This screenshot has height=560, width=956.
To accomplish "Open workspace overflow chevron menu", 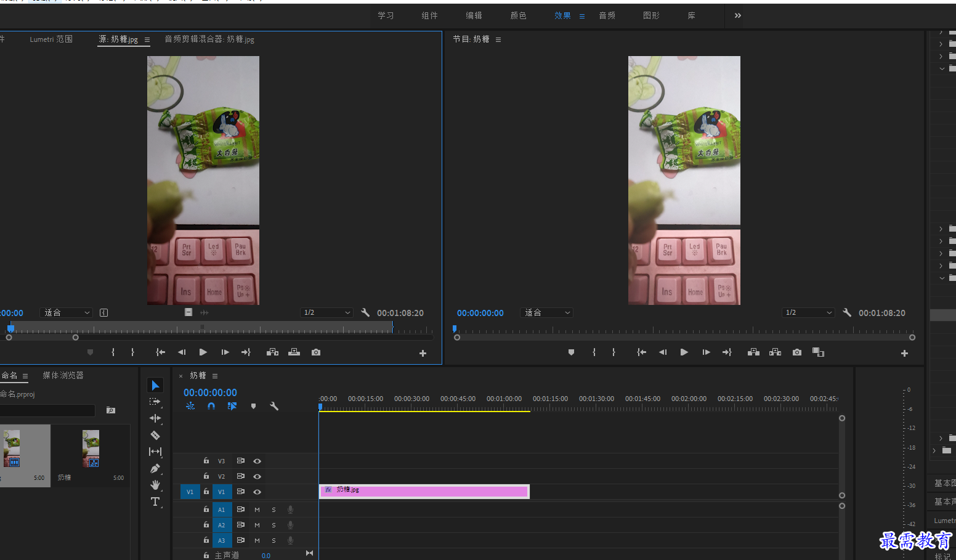I will (738, 15).
